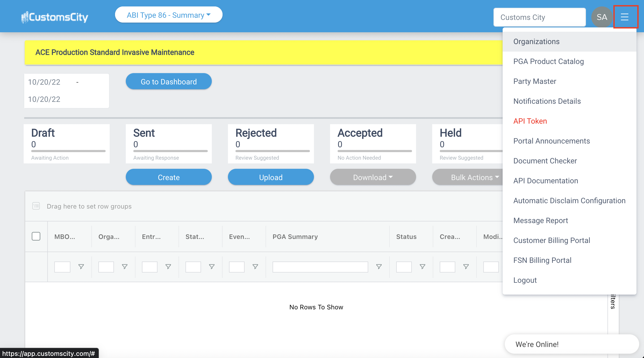Screen dimensions: 644x358
Task: Open the We're Online chat widget
Action: pyautogui.click(x=571, y=344)
